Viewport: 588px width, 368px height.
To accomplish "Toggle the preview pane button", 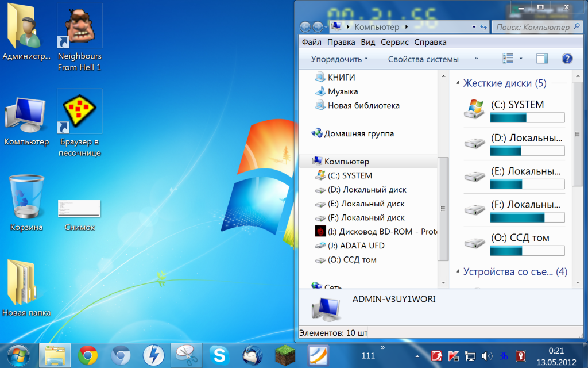I will pos(541,59).
